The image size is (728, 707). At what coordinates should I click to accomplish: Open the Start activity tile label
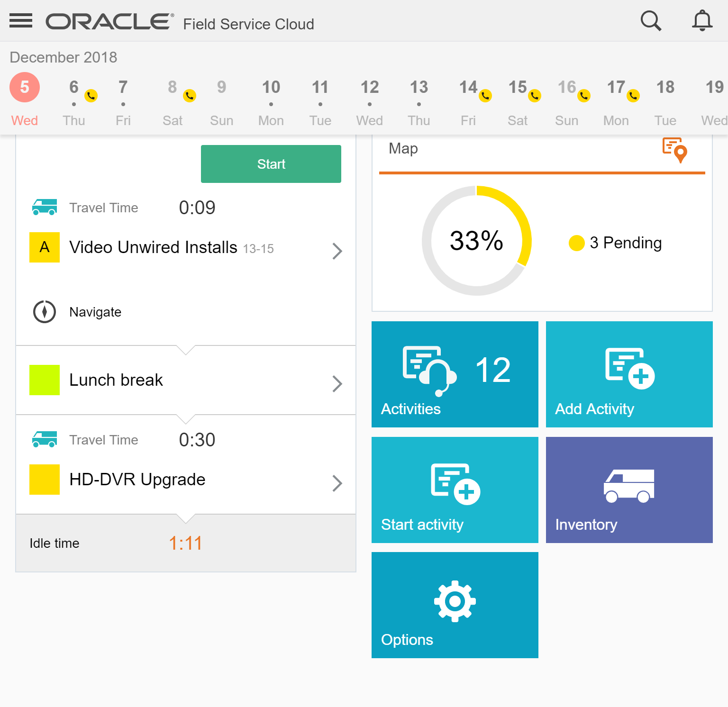422,525
